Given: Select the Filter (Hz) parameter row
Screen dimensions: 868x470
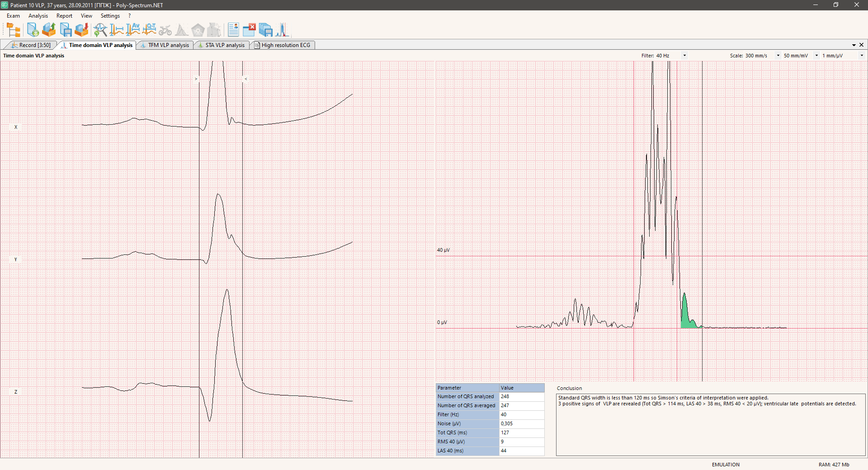Looking at the screenshot, I should click(490, 414).
